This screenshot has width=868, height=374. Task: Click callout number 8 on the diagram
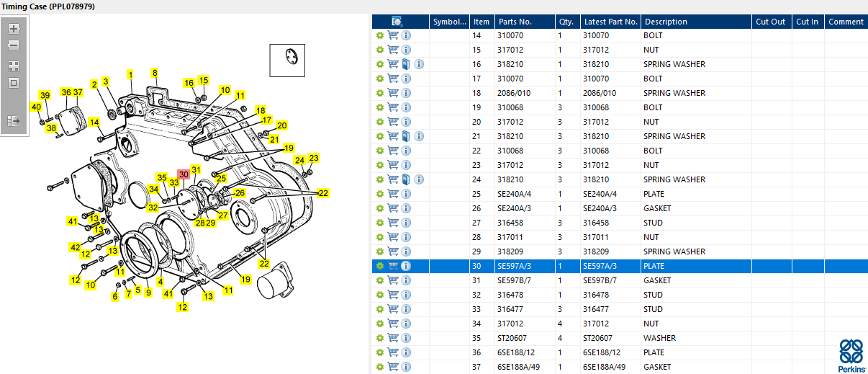154,73
